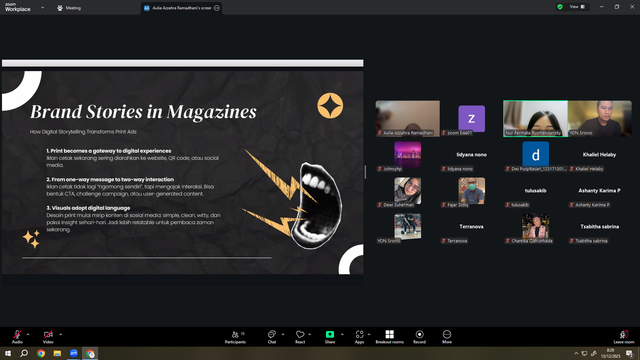Select the lidyana nono participant tile
The height and width of the screenshot is (360, 640).
tap(471, 155)
